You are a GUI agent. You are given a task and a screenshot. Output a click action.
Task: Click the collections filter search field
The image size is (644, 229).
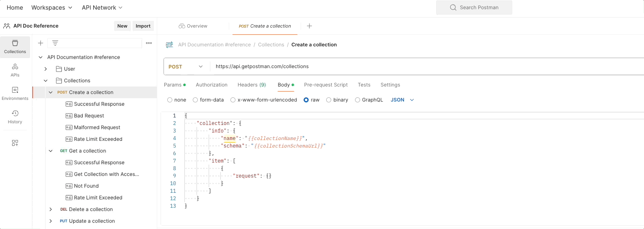click(x=95, y=43)
